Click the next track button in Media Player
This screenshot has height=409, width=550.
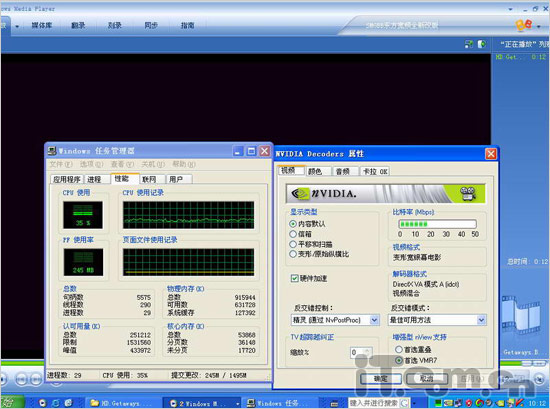(36, 379)
